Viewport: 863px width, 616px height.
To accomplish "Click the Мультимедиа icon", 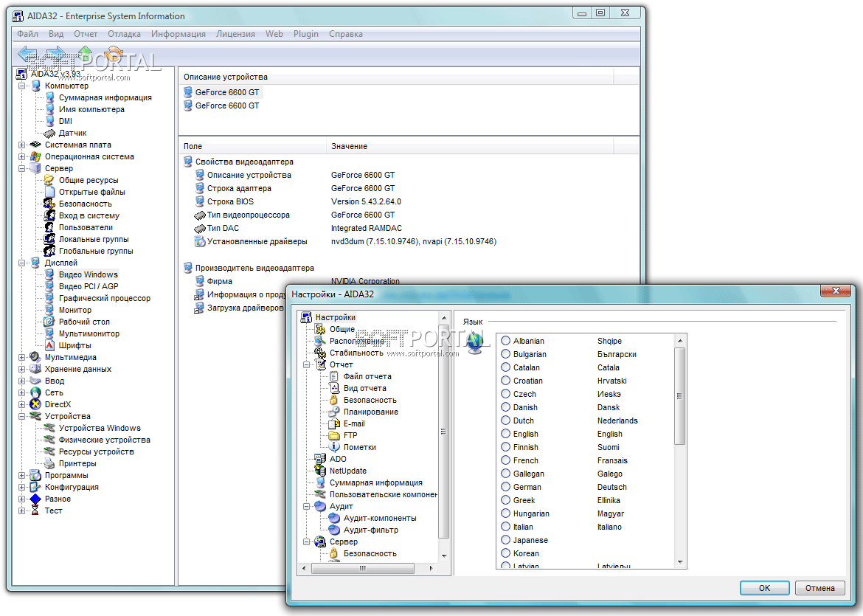I will pos(36,357).
